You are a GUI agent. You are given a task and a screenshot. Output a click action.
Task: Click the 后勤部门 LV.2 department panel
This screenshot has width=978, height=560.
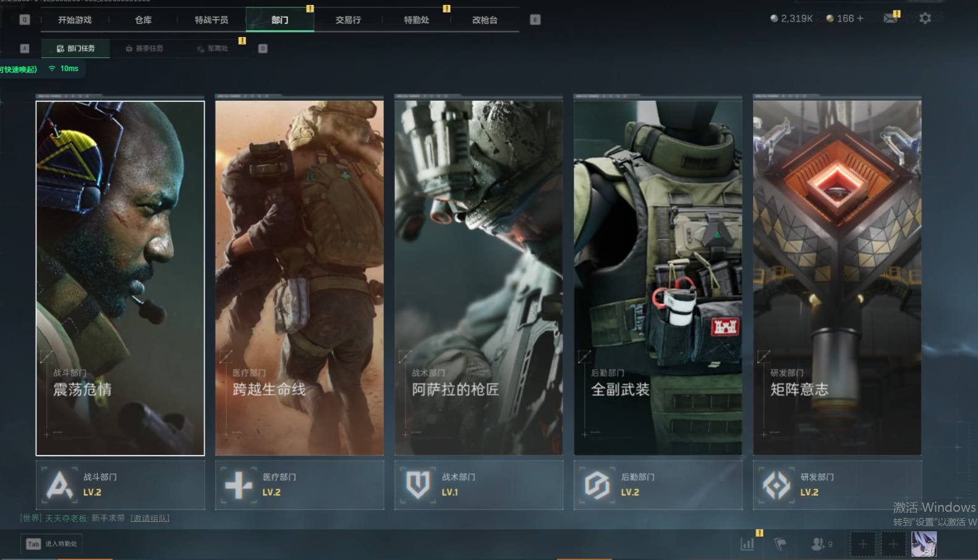click(658, 485)
